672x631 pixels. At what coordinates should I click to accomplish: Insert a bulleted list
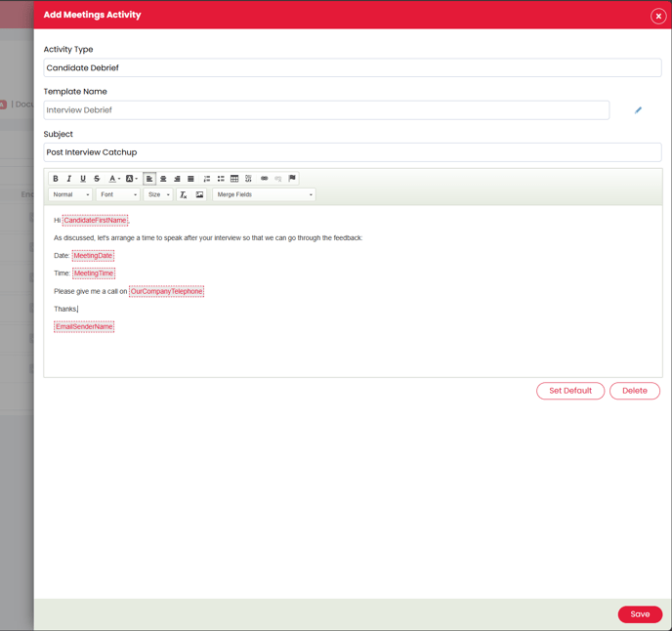click(221, 179)
